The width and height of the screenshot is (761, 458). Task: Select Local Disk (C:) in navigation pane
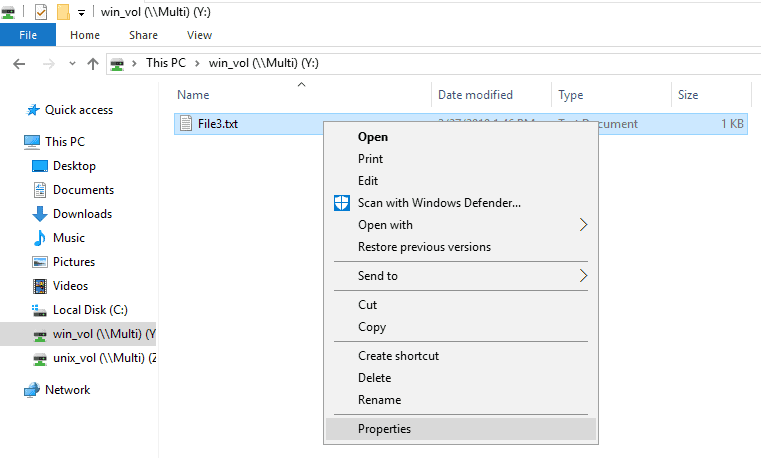(90, 310)
